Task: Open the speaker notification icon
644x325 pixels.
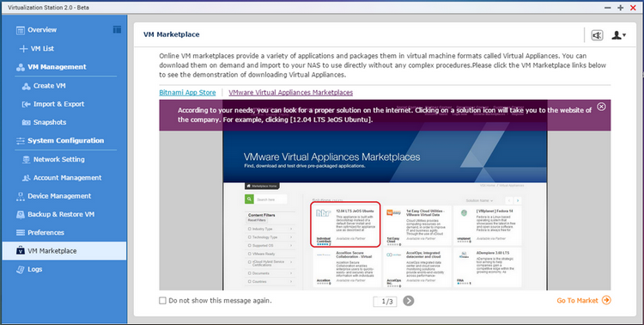Action: pyautogui.click(x=597, y=35)
